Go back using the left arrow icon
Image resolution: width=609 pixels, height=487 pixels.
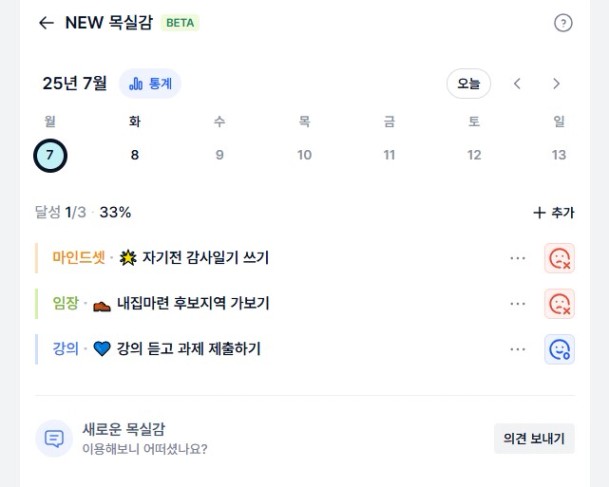(46, 23)
